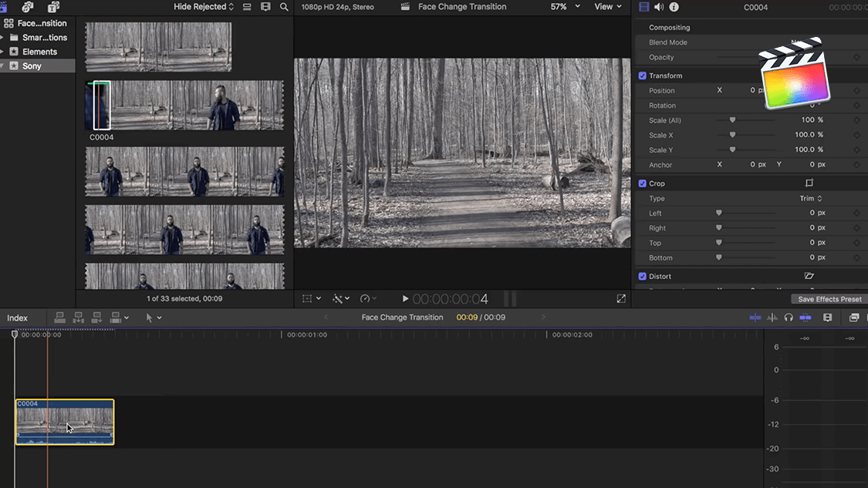Open the photos and audio sidebar
The width and height of the screenshot is (868, 488).
[x=29, y=7]
